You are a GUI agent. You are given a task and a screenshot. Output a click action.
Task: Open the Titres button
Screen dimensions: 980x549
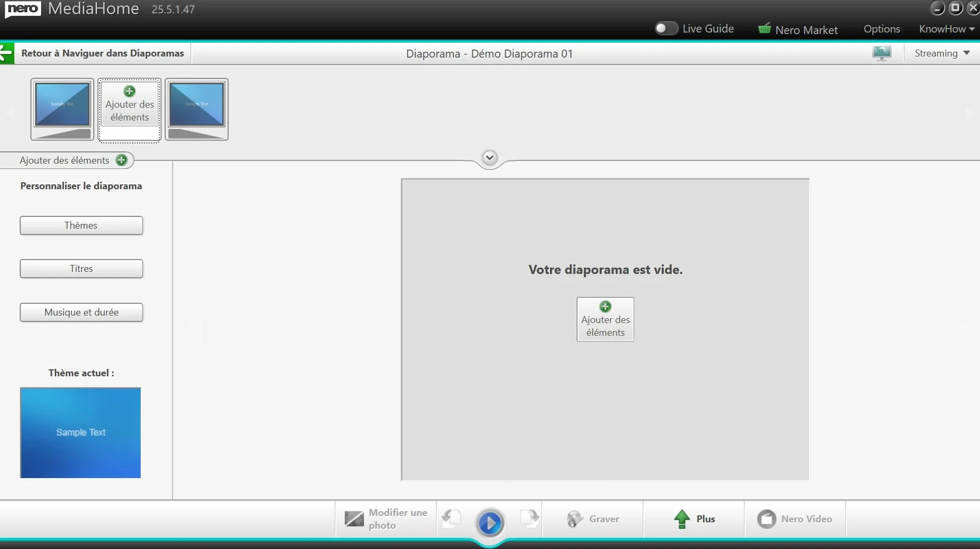coord(81,269)
